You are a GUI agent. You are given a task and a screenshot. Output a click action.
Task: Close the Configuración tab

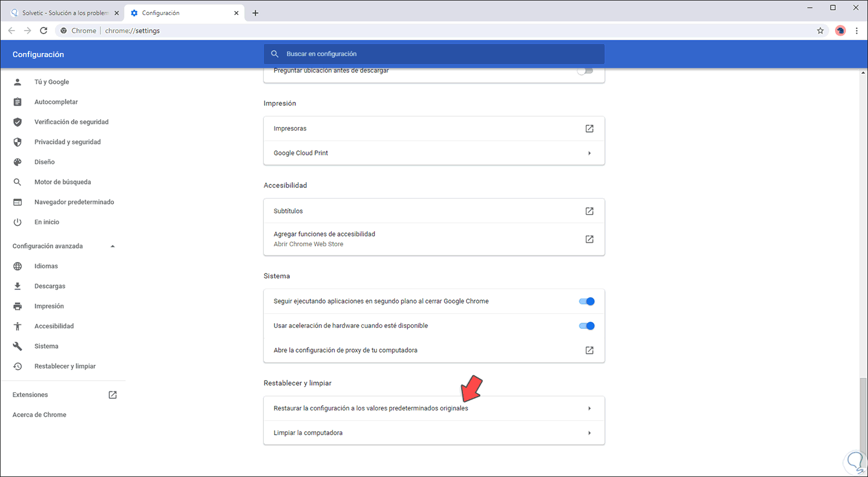[x=236, y=13]
